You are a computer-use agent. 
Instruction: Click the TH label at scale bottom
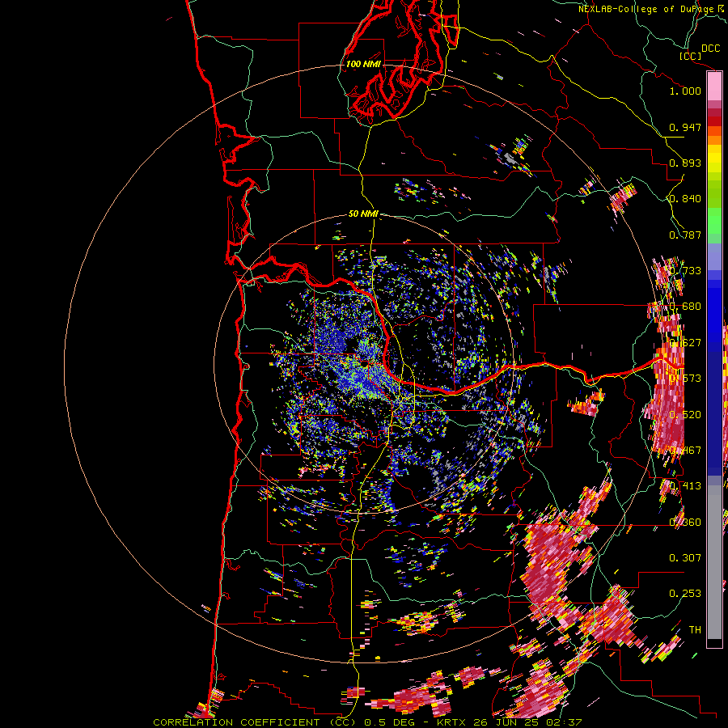pyautogui.click(x=695, y=629)
